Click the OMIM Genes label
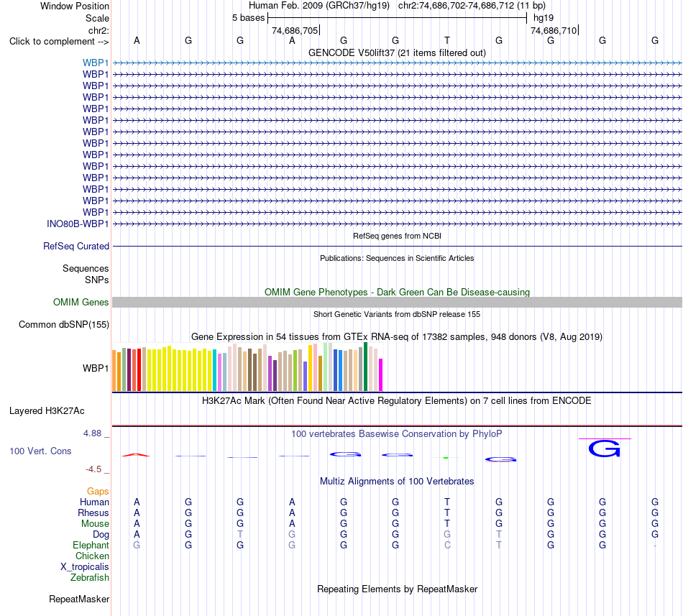 pos(81,302)
